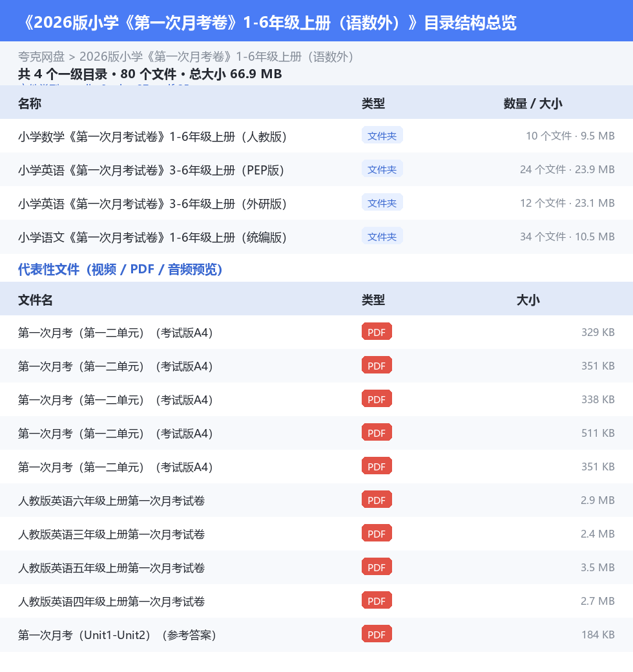Screen dimensions: 633x672
Task: Click the PDF badge for 英语四年级上册 paper
Action: (377, 600)
